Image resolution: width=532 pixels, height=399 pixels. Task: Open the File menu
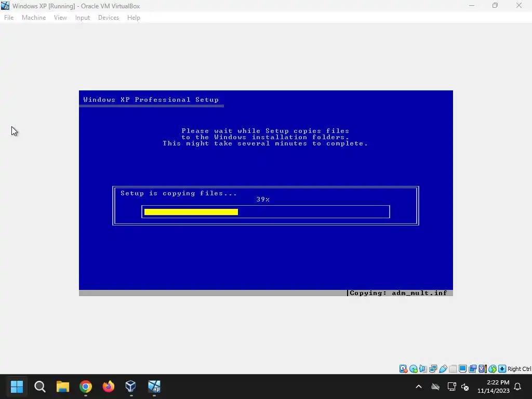9,18
